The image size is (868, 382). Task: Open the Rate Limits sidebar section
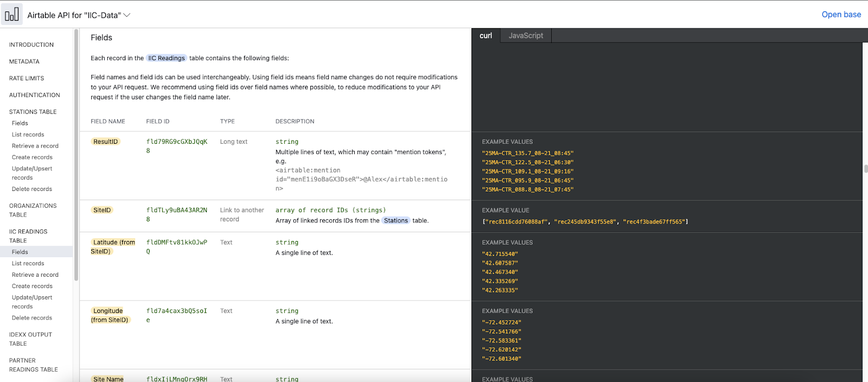tap(27, 79)
